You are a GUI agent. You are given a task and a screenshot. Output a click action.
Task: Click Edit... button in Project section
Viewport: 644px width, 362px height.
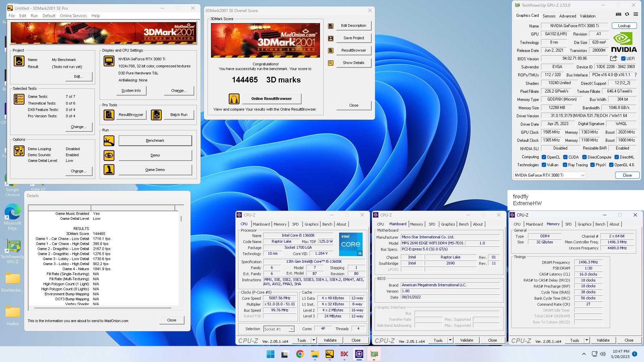pos(79,77)
